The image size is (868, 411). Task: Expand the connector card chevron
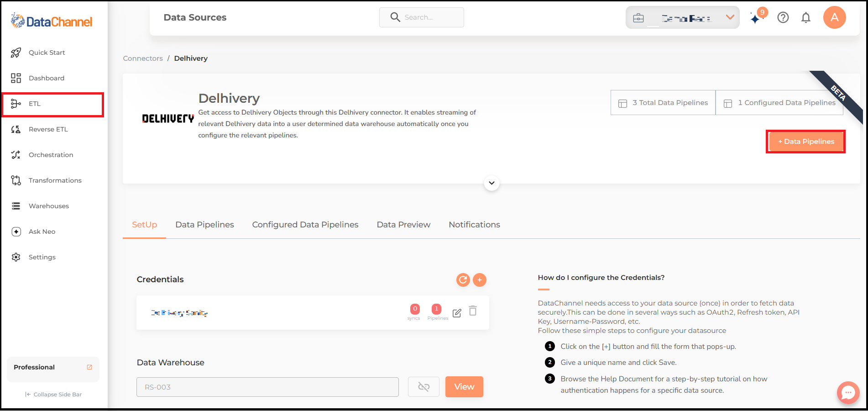(492, 183)
